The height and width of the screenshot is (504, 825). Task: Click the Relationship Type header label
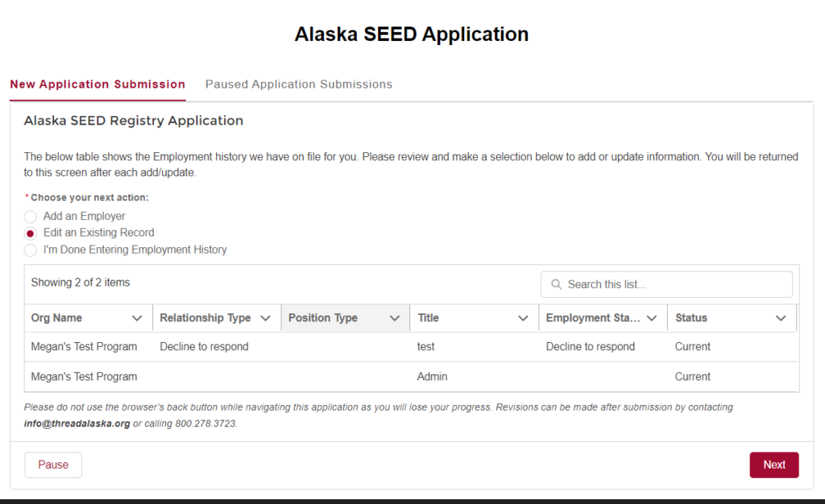[205, 318]
